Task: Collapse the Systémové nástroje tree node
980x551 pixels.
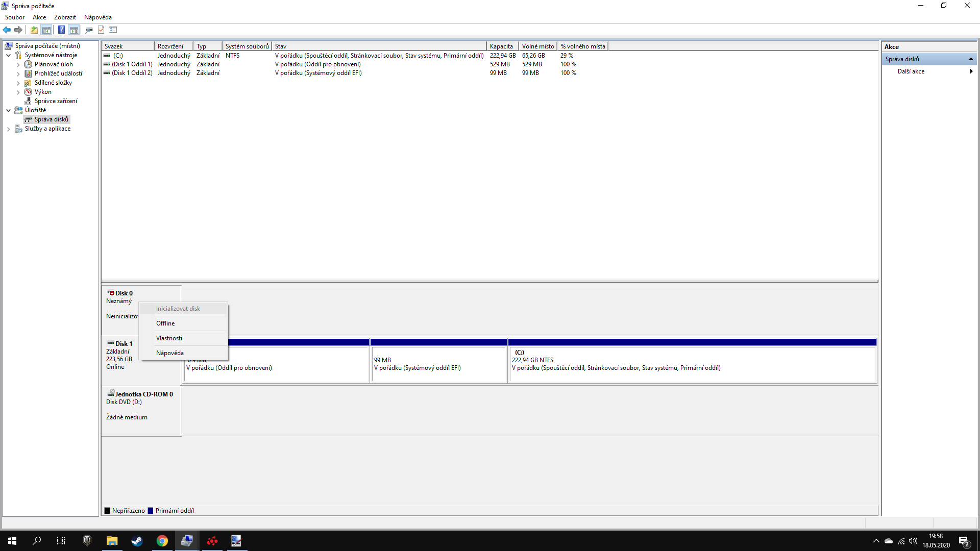Action: (x=9, y=55)
